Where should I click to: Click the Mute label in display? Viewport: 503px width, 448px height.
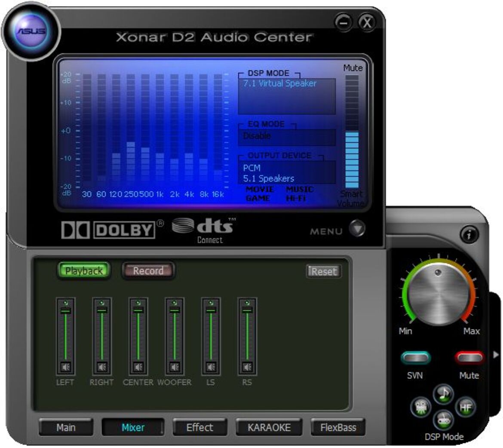click(353, 68)
